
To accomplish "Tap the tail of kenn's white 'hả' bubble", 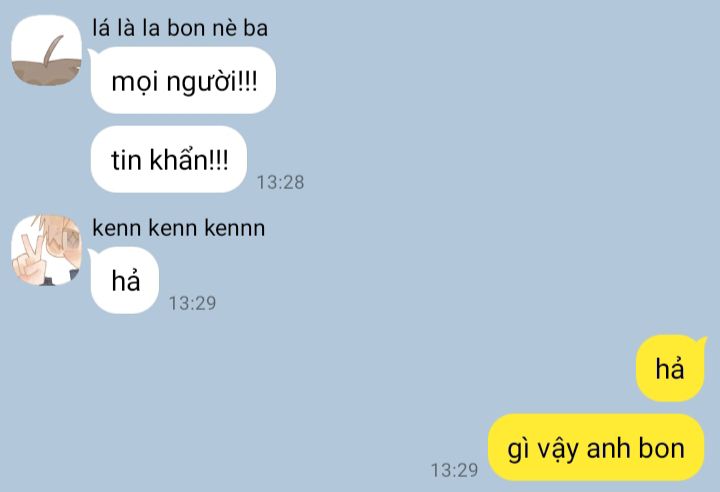I will tap(91, 254).
